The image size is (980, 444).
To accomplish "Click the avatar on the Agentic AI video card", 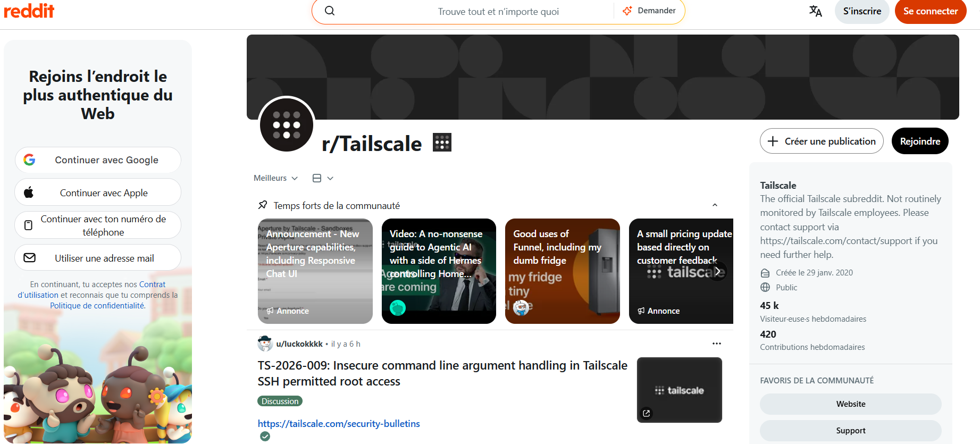I will pos(398,307).
